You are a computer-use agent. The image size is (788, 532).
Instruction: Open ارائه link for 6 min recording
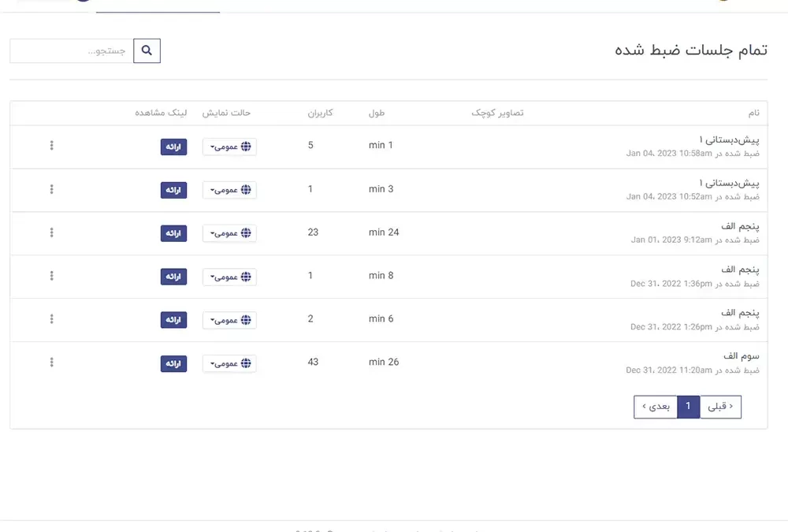coord(173,320)
